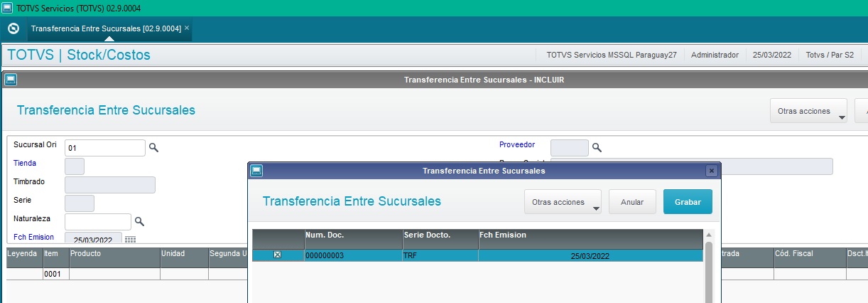Viewport: 868px width, 303px height.
Task: Click TOTVS Servicios MSSQL Paraguay27 environment label
Action: point(611,55)
